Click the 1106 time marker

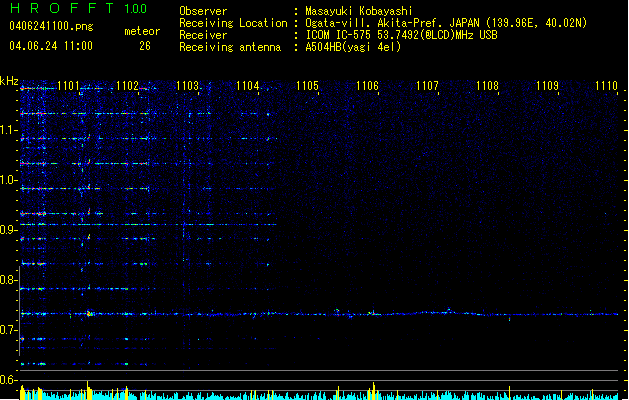point(367,85)
